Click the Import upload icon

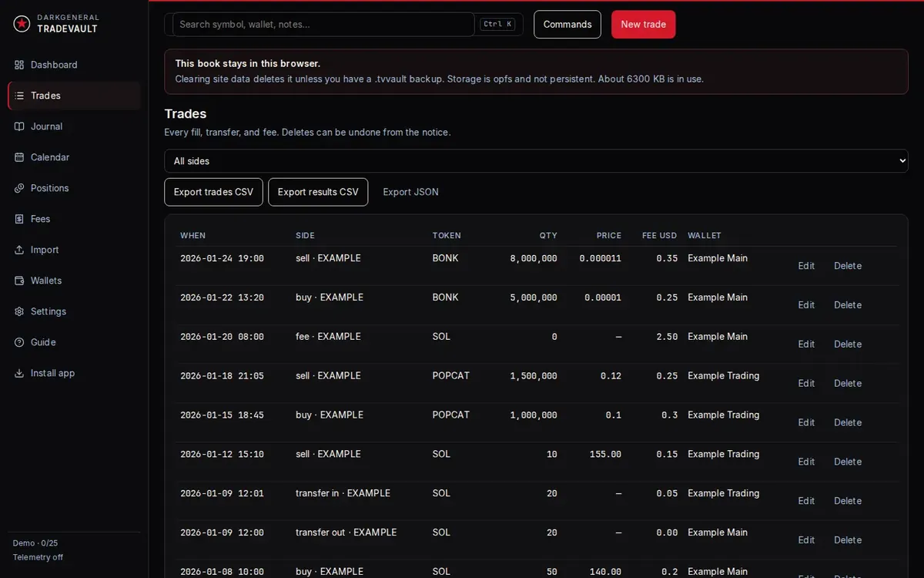[x=19, y=250]
